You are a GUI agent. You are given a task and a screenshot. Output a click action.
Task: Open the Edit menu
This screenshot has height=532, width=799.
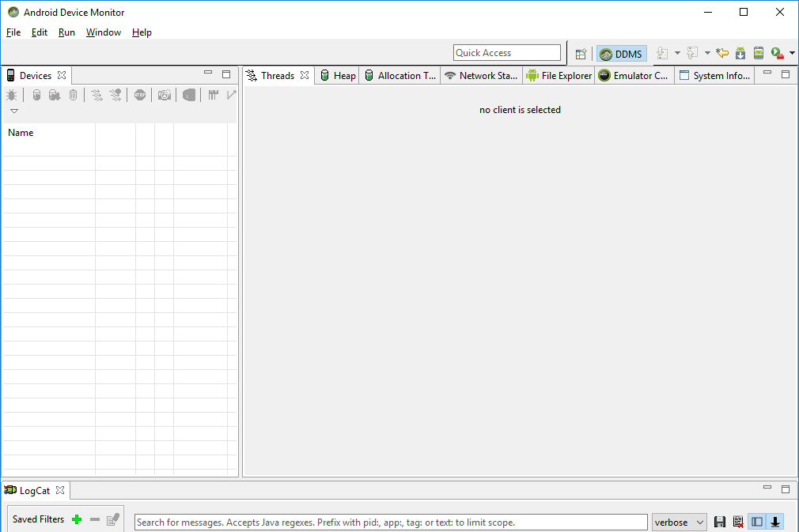(x=40, y=32)
